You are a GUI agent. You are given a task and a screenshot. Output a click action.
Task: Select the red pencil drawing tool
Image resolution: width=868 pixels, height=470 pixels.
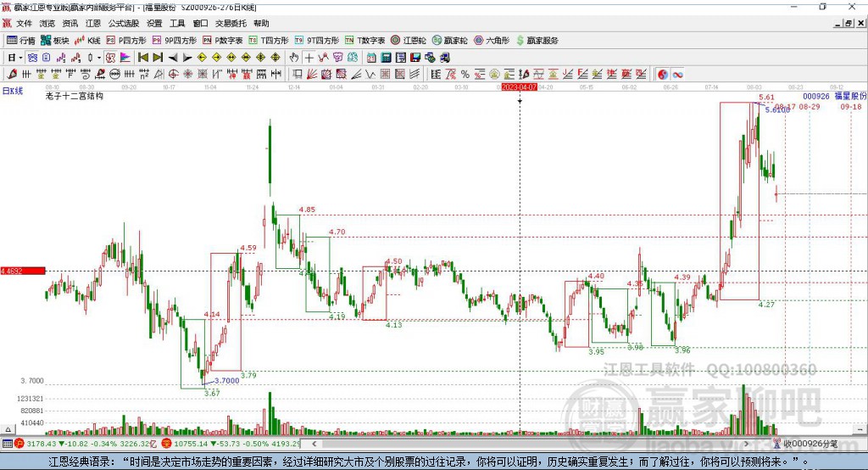point(12,75)
